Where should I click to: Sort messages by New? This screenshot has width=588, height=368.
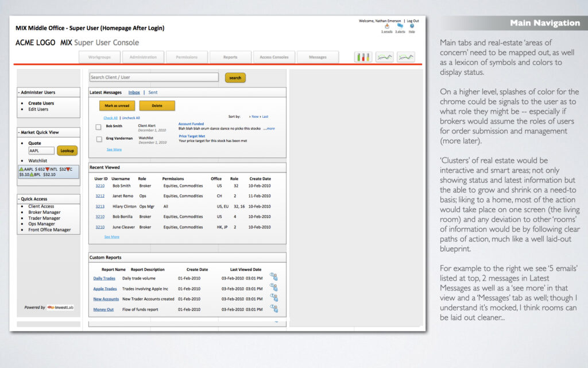(254, 117)
